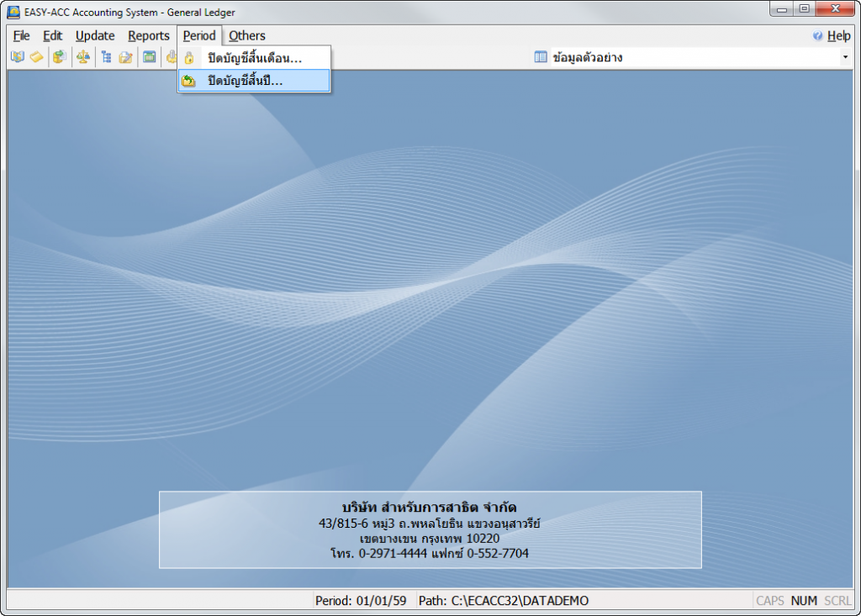Click the padlock icon in Period menu
The height and width of the screenshot is (616, 861).
[x=189, y=58]
